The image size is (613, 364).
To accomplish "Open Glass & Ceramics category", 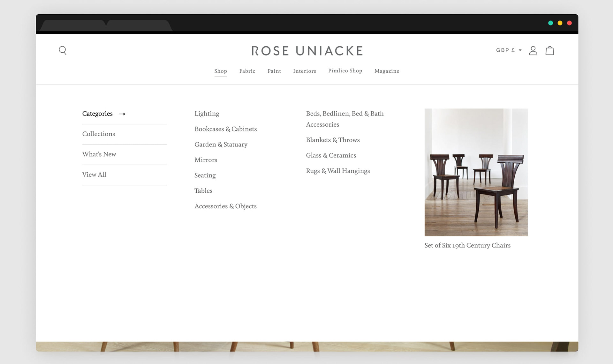I will 331,155.
